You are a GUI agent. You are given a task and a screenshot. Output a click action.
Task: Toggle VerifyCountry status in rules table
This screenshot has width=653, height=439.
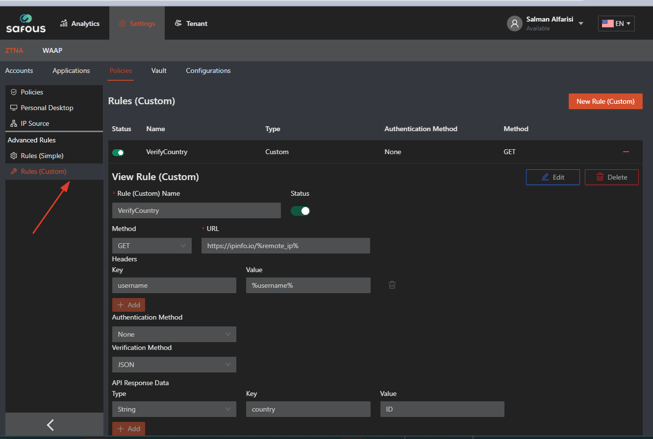[118, 153]
